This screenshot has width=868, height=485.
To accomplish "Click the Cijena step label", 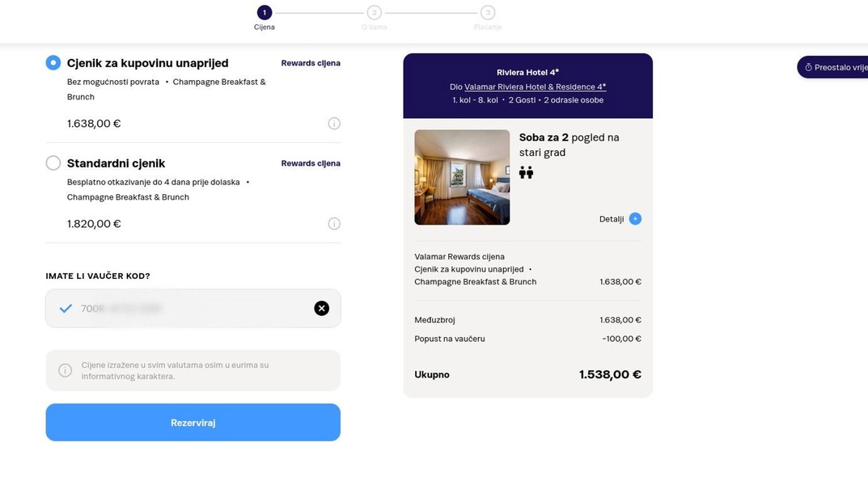I will click(263, 25).
